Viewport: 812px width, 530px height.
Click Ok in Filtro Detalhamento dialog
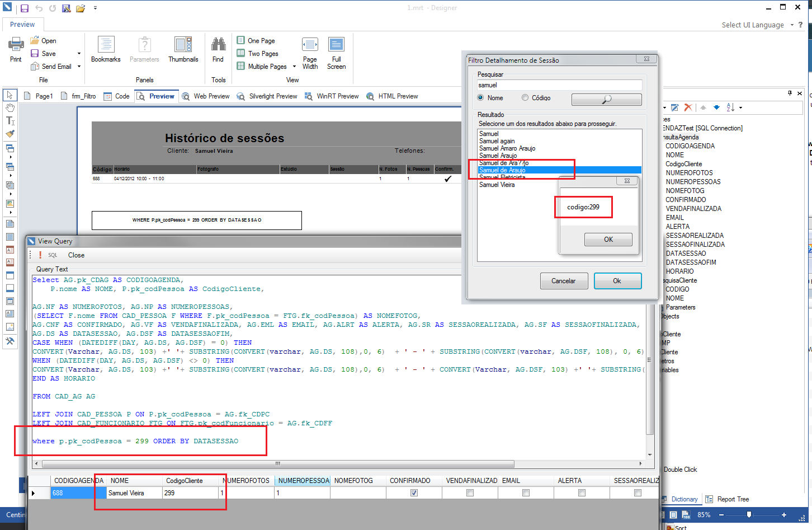617,281
